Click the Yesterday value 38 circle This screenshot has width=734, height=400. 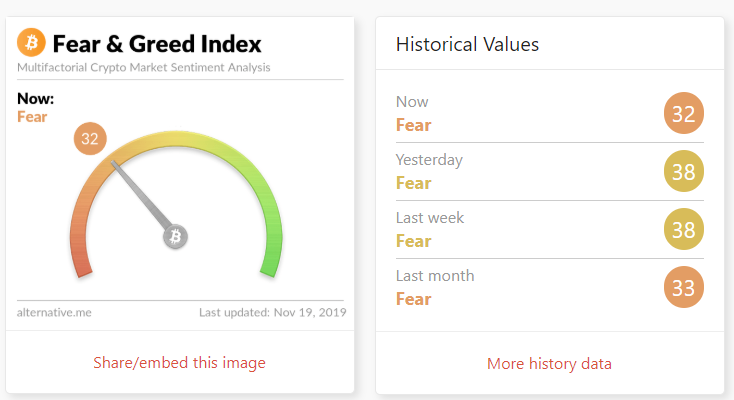[684, 172]
